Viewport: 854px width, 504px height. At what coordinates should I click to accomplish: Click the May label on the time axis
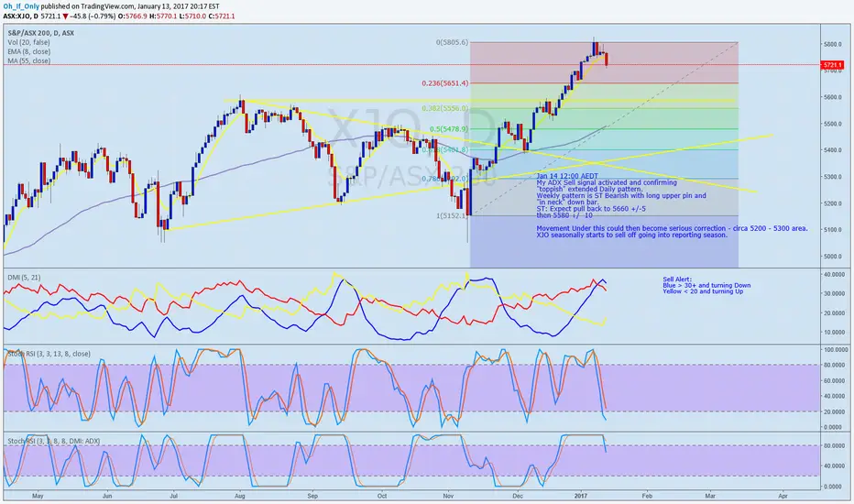coord(38,497)
